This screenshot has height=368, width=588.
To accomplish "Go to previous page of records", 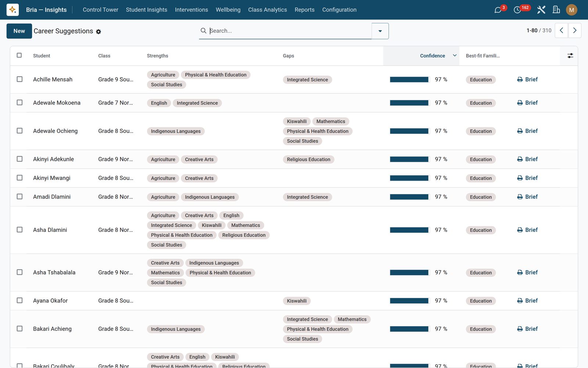I will tap(561, 31).
